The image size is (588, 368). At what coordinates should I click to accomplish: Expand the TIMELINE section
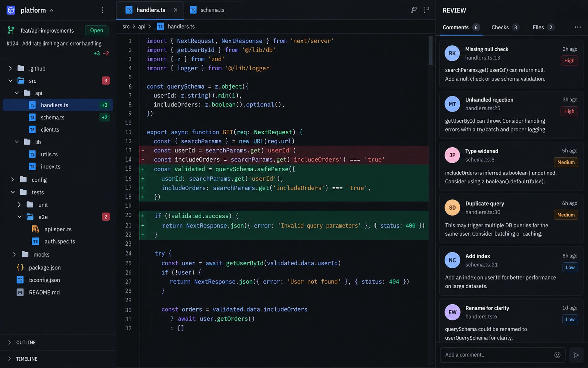click(x=9, y=359)
